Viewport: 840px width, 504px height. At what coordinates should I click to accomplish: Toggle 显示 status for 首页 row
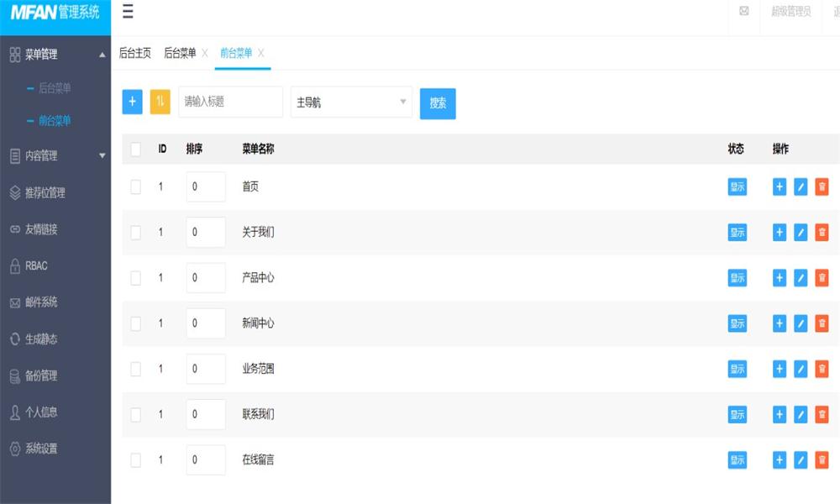point(738,187)
